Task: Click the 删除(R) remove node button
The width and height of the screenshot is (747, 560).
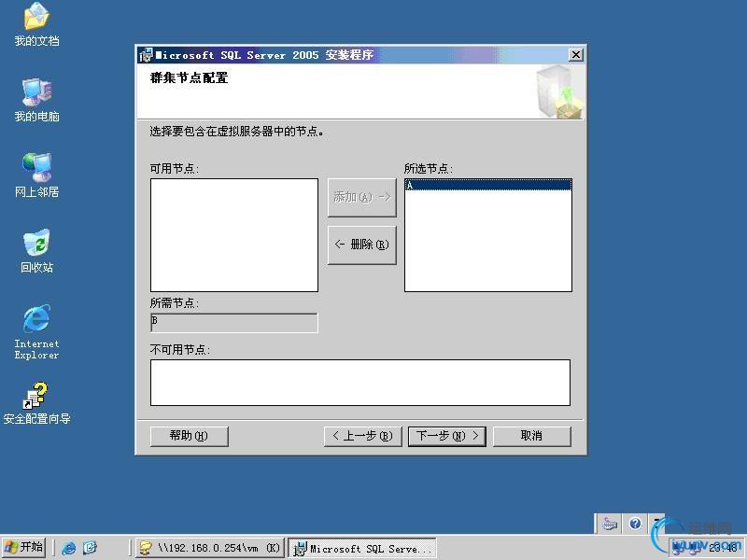Action: (362, 245)
